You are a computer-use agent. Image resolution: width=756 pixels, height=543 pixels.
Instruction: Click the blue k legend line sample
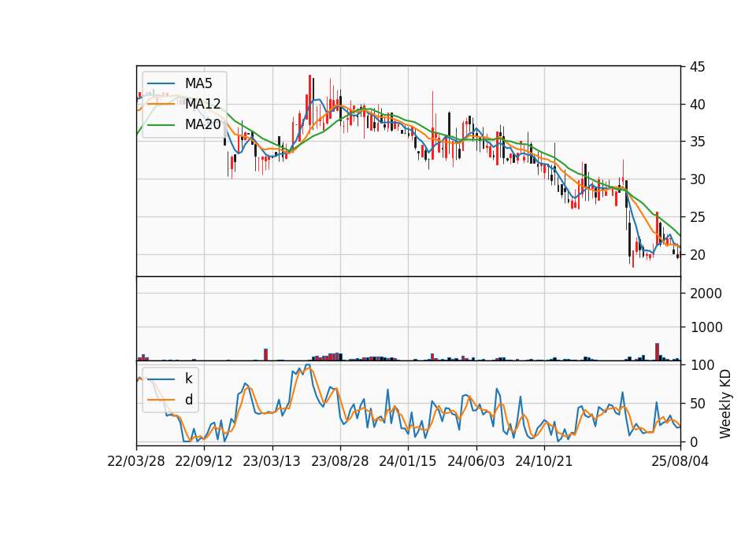[161, 379]
